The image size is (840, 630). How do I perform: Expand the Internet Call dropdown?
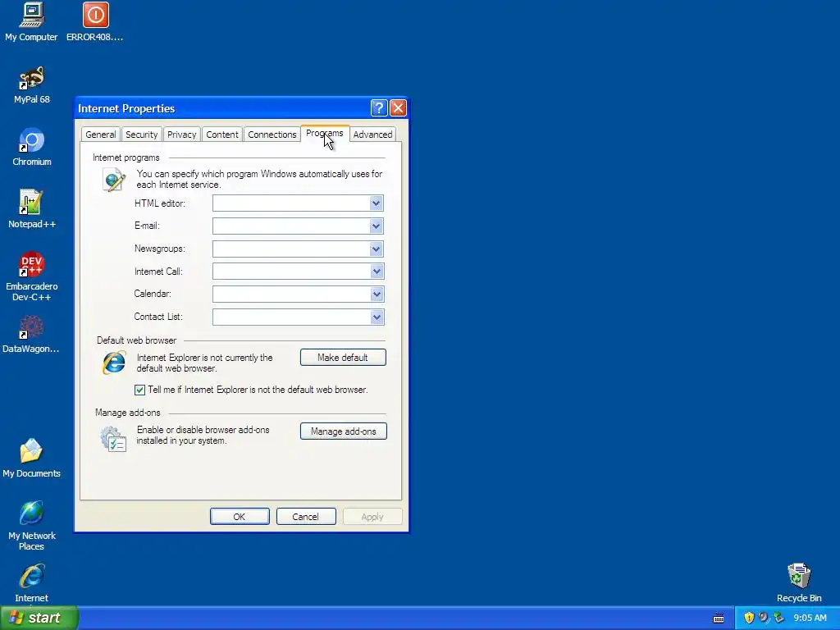click(376, 272)
